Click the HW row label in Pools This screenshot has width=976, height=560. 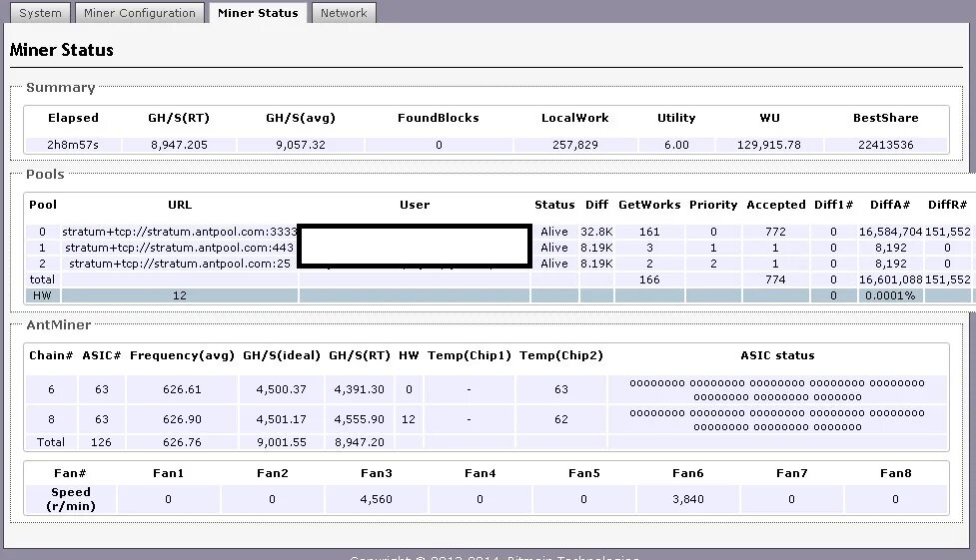[x=42, y=296]
